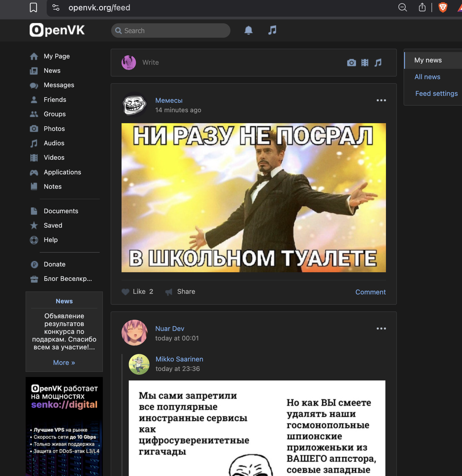The image size is (462, 476).
Task: Click the Groups people icon
Action: (x=34, y=114)
